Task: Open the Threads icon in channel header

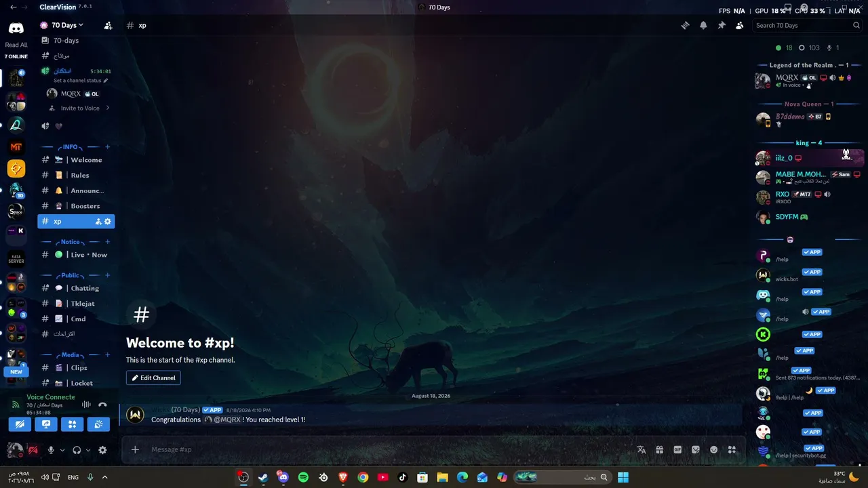Action: click(x=686, y=25)
